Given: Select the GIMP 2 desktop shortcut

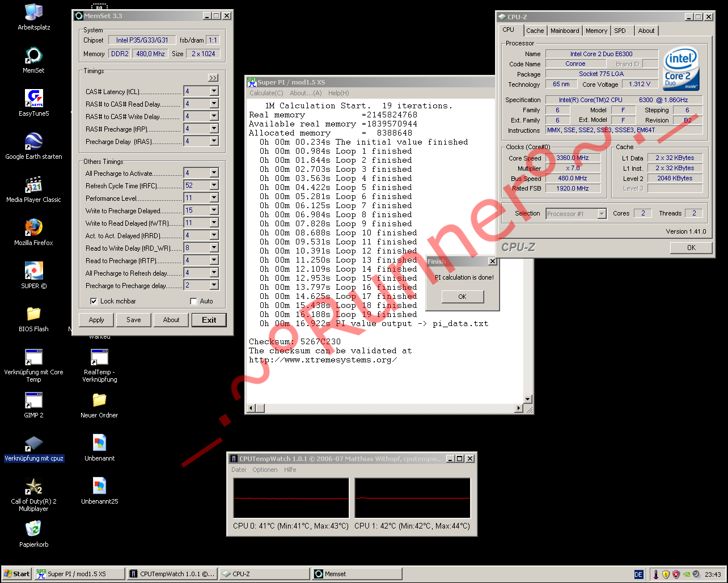Looking at the screenshot, I should coord(33,405).
